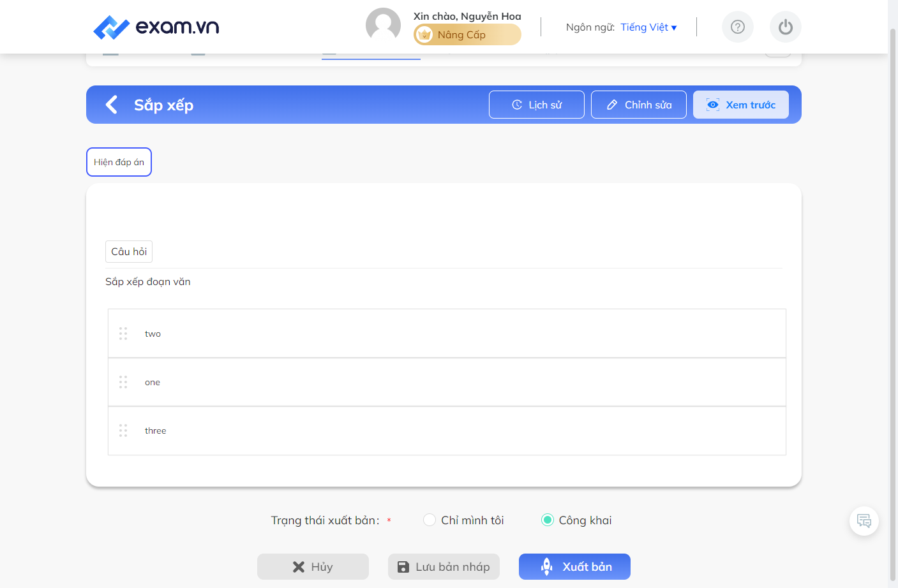Click the 'Sắp xếp đoạn văn' question text

coord(148,282)
